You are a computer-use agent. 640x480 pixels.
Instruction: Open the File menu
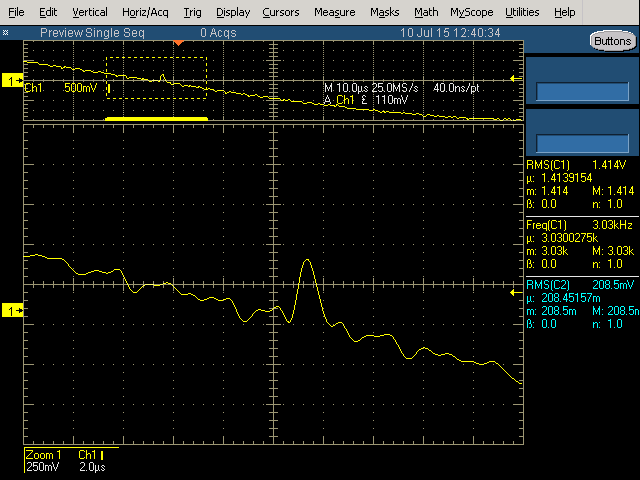point(16,13)
